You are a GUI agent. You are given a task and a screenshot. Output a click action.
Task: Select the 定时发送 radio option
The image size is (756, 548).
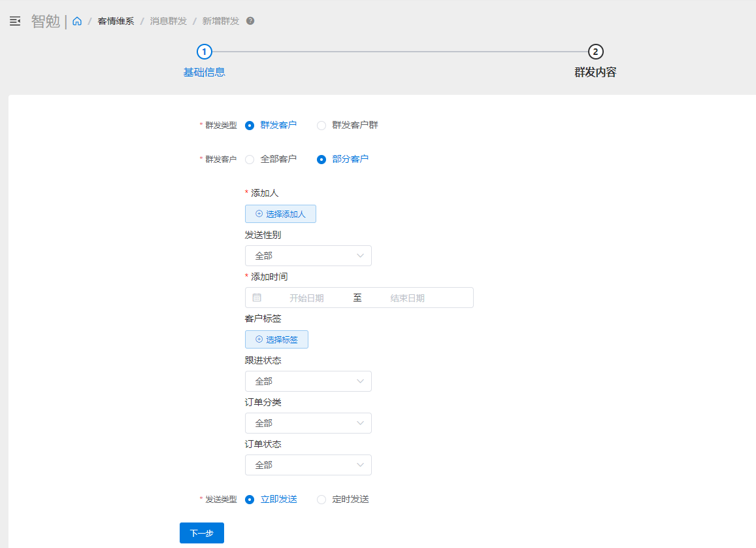321,500
